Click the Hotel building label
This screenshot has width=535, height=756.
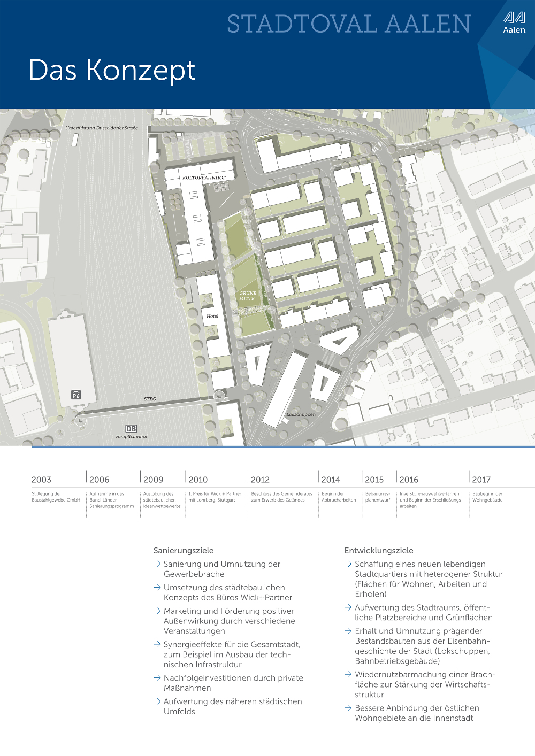tap(212, 316)
